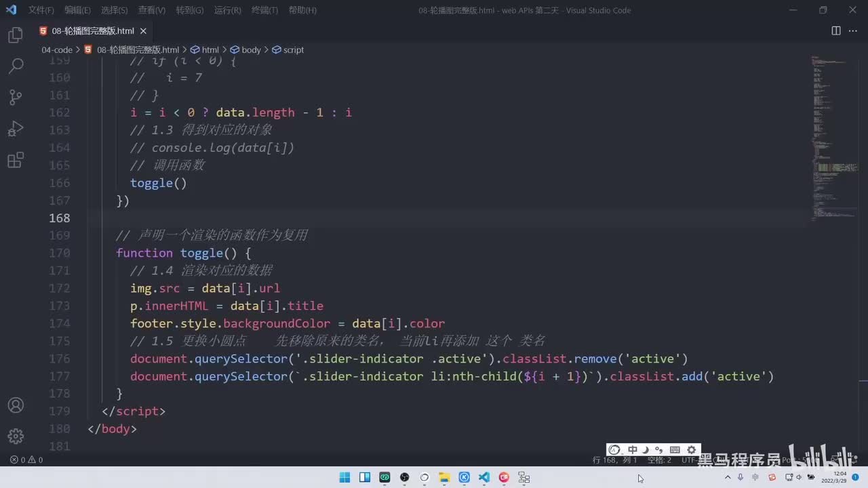The width and height of the screenshot is (868, 488).
Task: Open the IME toolbar settings gear
Action: tap(691, 450)
